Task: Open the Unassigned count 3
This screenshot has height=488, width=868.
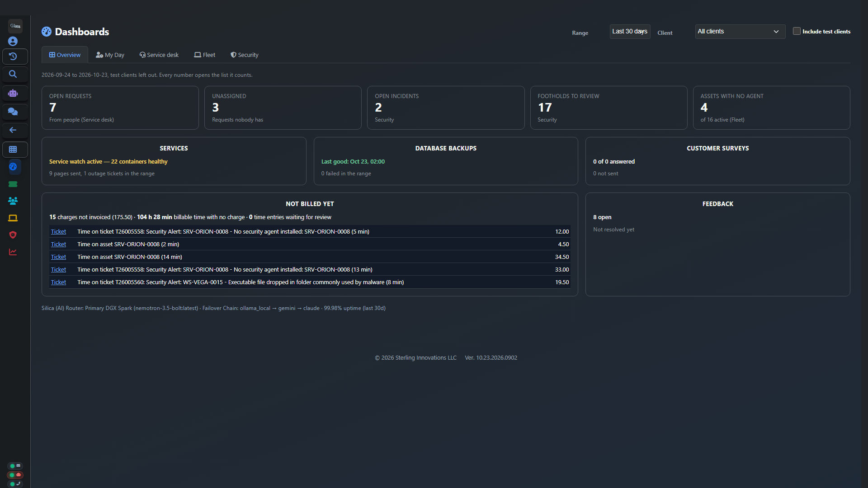Action: [216, 108]
